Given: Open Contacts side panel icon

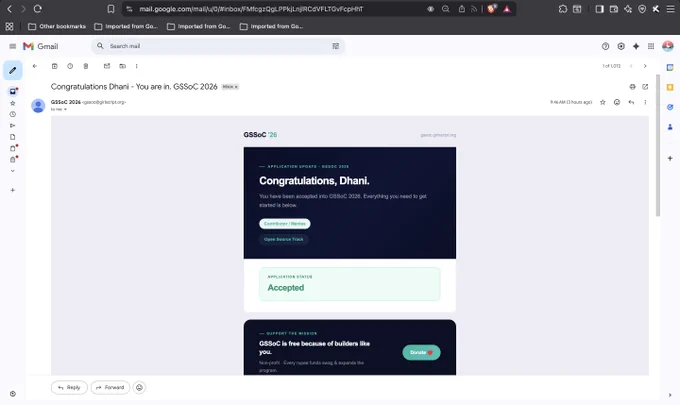Looking at the screenshot, I should coord(670,127).
